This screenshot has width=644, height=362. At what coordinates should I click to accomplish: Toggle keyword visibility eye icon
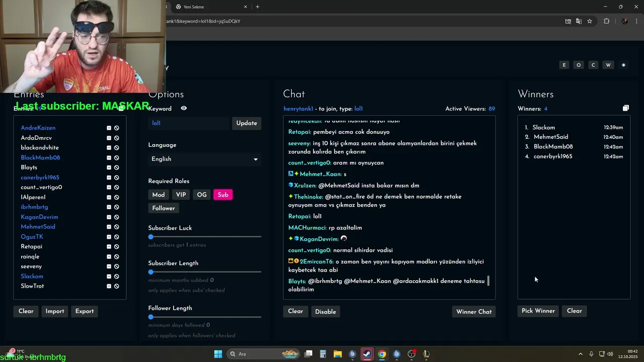click(184, 108)
